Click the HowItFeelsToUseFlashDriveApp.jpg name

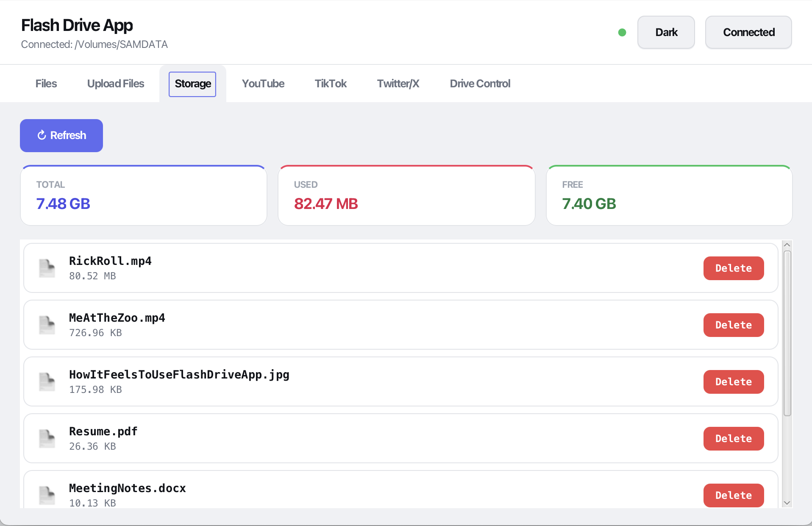point(179,375)
